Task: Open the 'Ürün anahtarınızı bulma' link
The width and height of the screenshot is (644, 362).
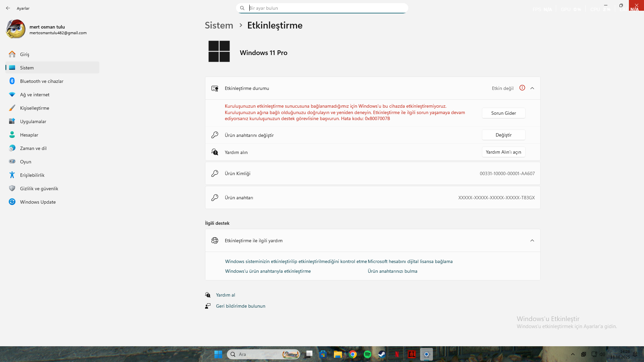Action: click(392, 271)
